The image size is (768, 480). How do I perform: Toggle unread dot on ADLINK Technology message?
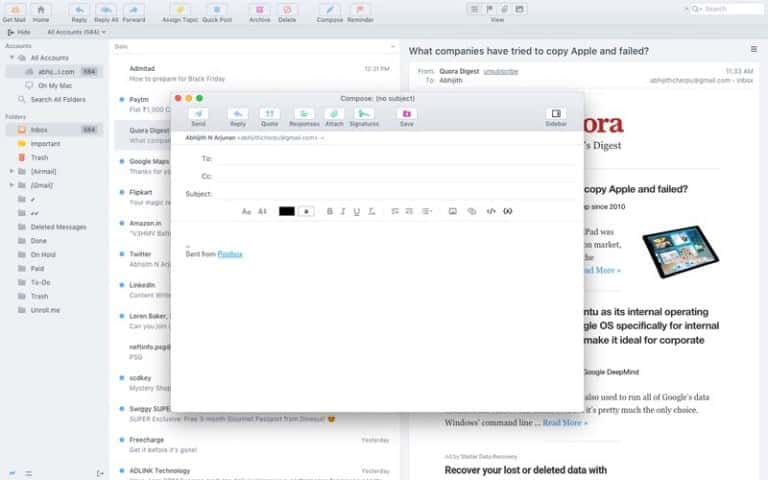(121, 471)
